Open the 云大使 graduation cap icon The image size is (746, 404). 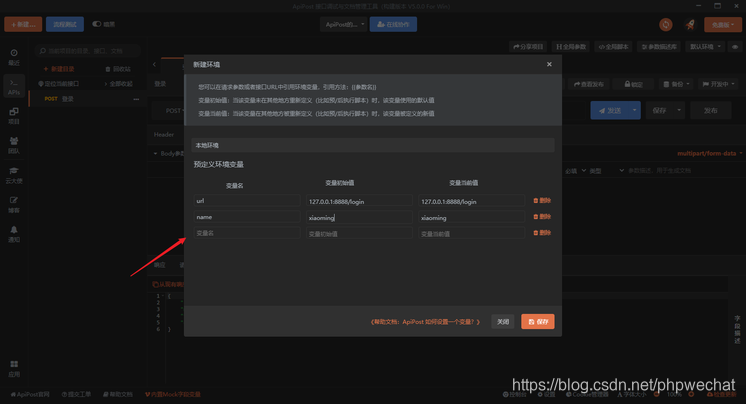14,175
